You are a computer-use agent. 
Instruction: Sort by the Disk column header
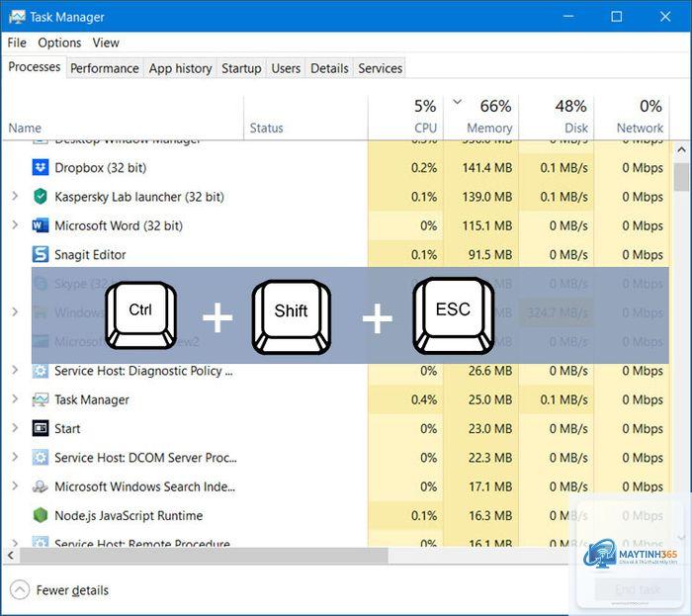(x=557, y=118)
